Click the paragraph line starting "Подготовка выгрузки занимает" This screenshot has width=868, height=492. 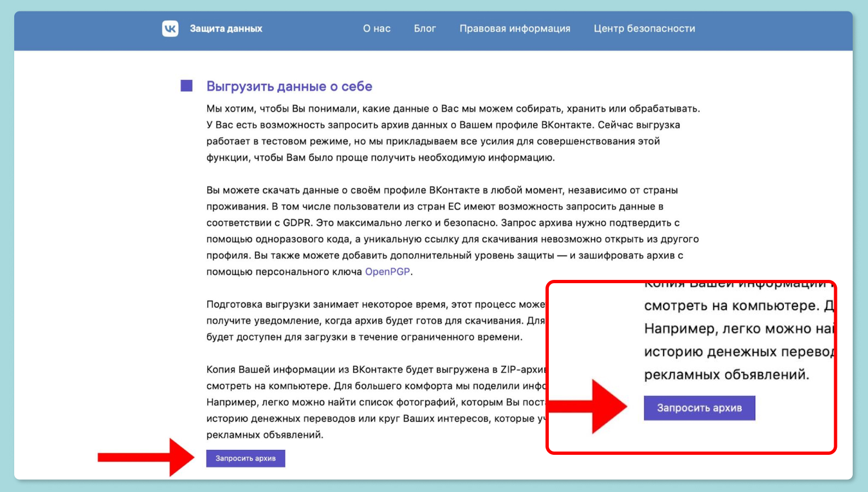pos(376,304)
